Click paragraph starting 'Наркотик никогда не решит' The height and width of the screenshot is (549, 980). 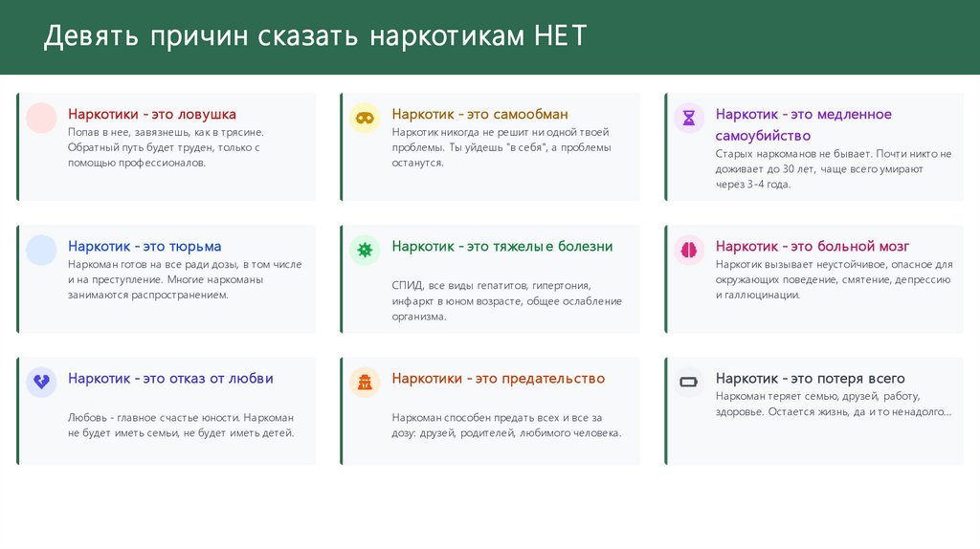point(501,147)
